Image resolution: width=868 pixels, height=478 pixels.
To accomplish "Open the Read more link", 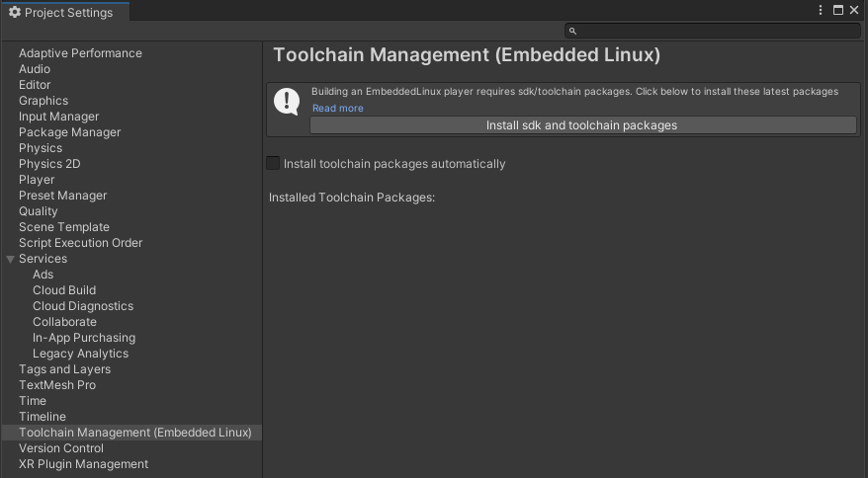I will tap(337, 109).
